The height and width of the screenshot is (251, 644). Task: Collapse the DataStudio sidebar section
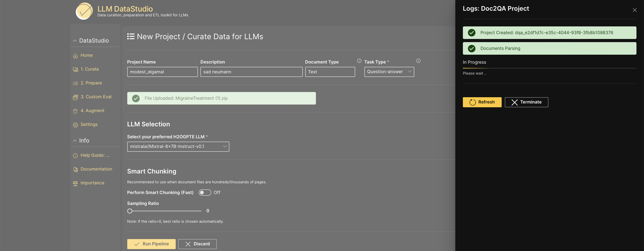pyautogui.click(x=75, y=41)
